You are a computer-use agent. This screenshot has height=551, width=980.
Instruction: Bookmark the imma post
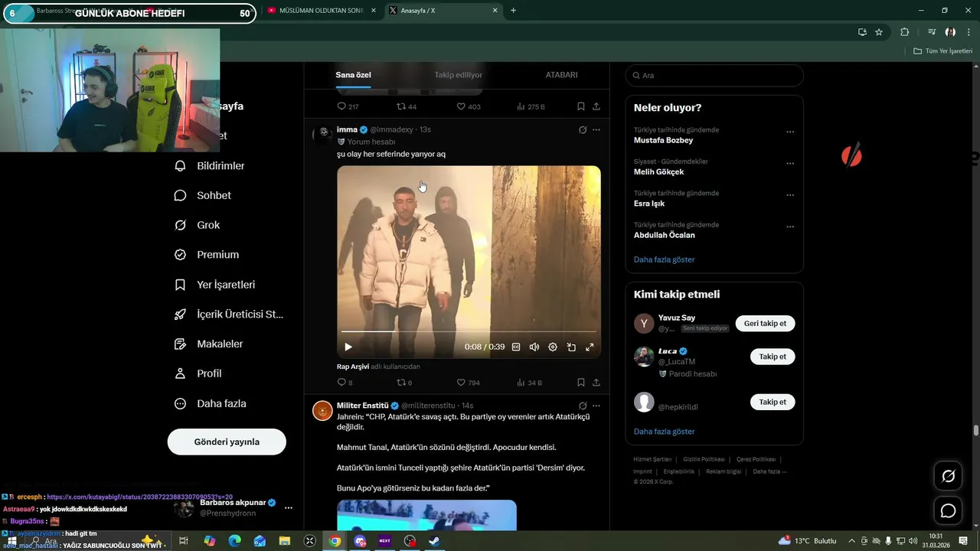(581, 383)
